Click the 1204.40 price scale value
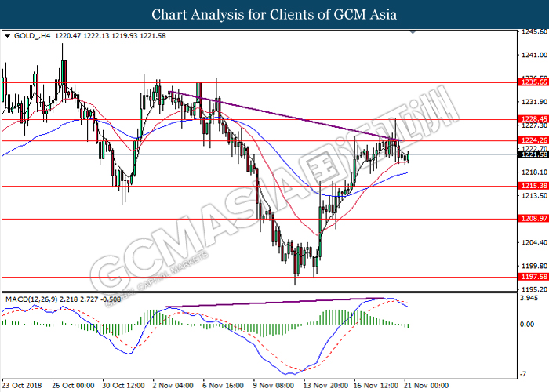Viewport: 549px width, 392px height. pyautogui.click(x=534, y=242)
